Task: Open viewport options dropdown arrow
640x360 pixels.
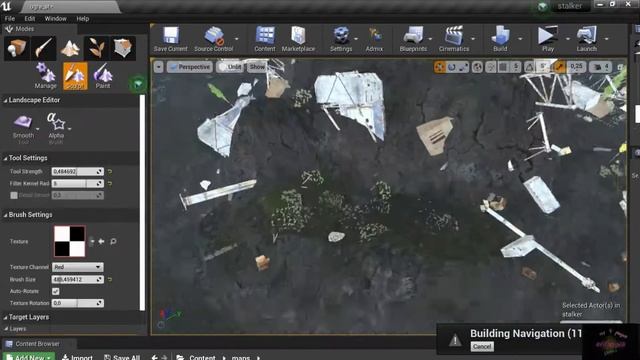Action: click(x=158, y=67)
